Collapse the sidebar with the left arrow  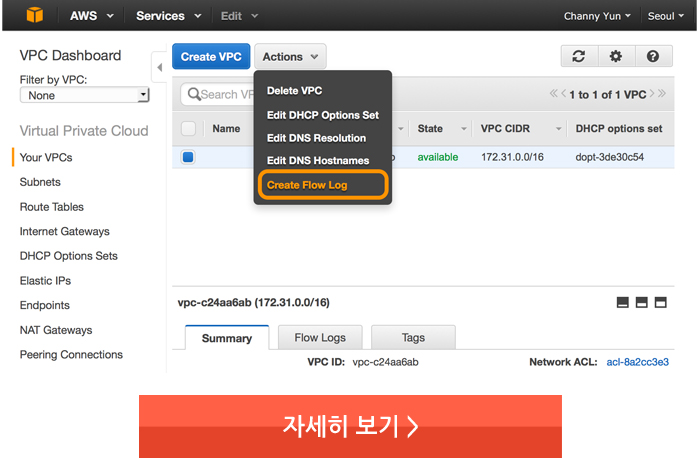click(x=159, y=67)
